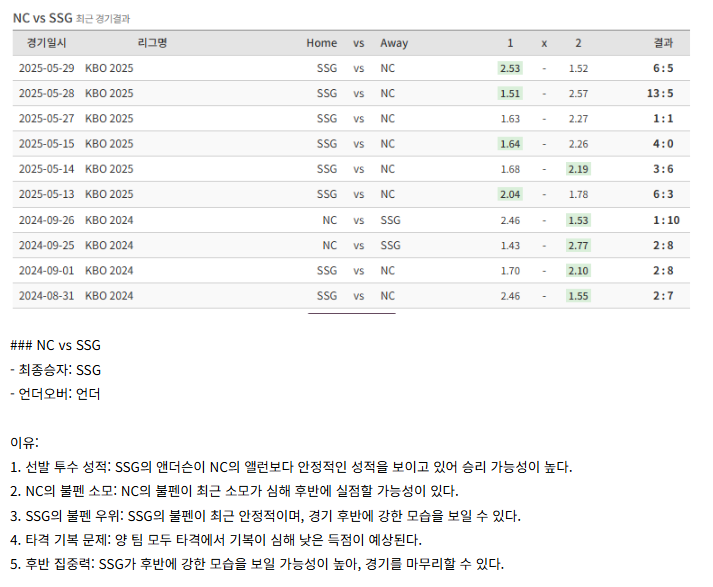Click the 1.70 home odds value
This screenshot has height=587, width=713.
pyautogui.click(x=510, y=271)
